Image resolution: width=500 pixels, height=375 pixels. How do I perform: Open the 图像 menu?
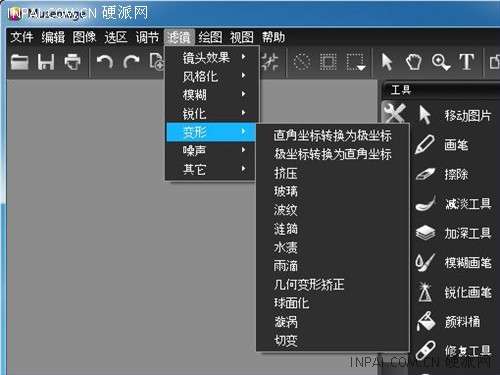click(84, 37)
